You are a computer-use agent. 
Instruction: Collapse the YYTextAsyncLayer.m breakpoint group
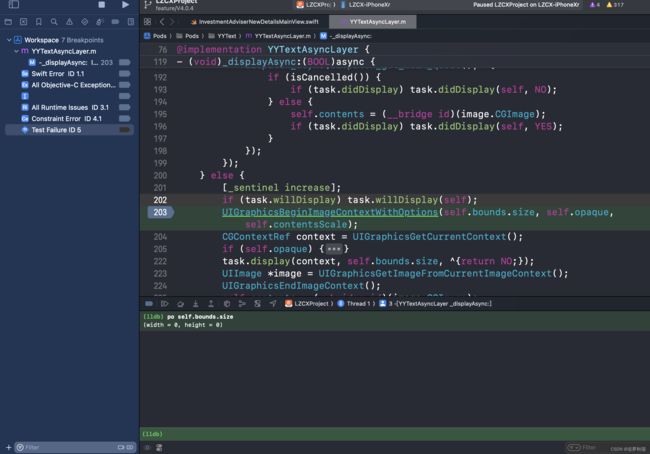click(16, 51)
